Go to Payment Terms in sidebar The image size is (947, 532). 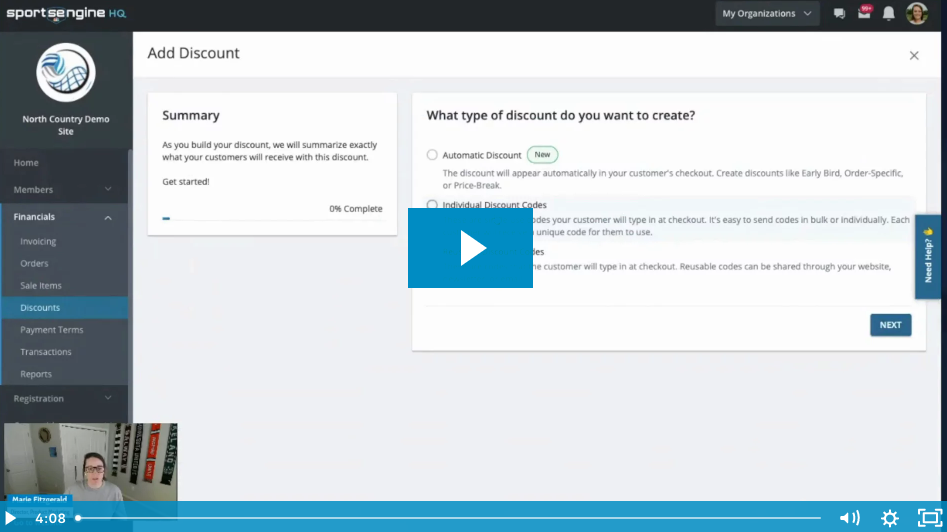coord(52,330)
